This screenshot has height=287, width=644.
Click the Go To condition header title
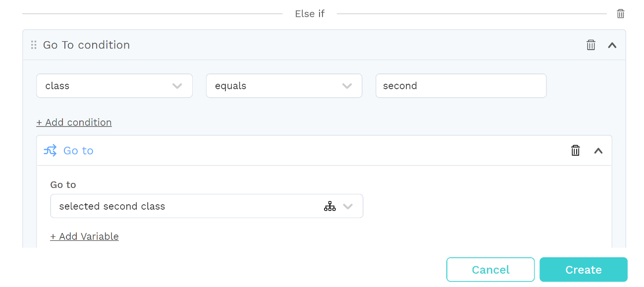pyautogui.click(x=86, y=45)
